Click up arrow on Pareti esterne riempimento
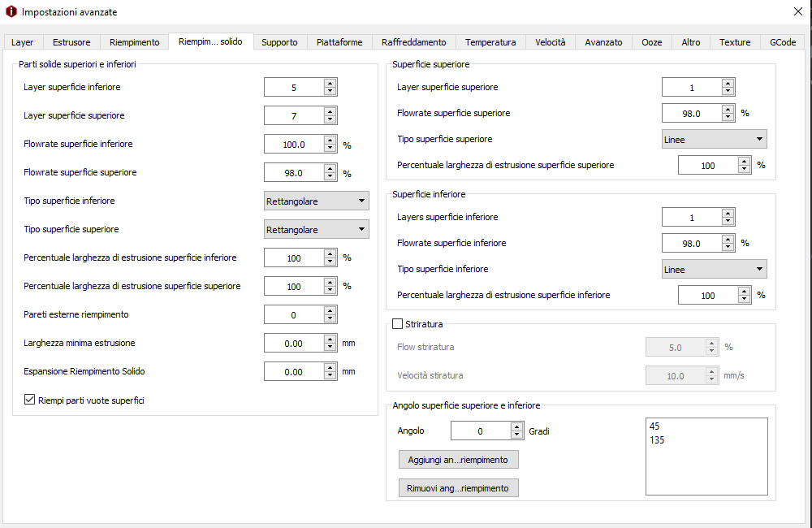Image resolution: width=812 pixels, height=528 pixels. pos(330,310)
